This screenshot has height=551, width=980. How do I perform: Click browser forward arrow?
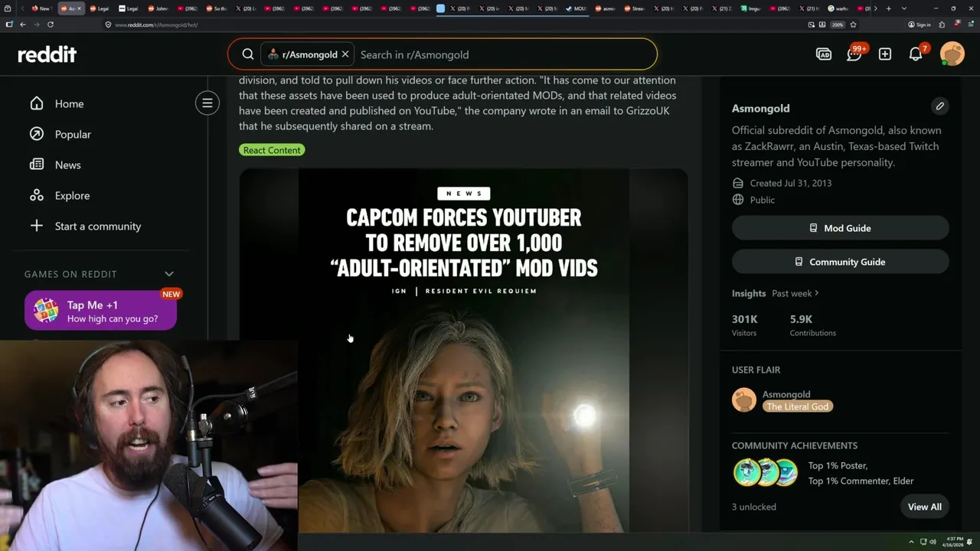[37, 24]
